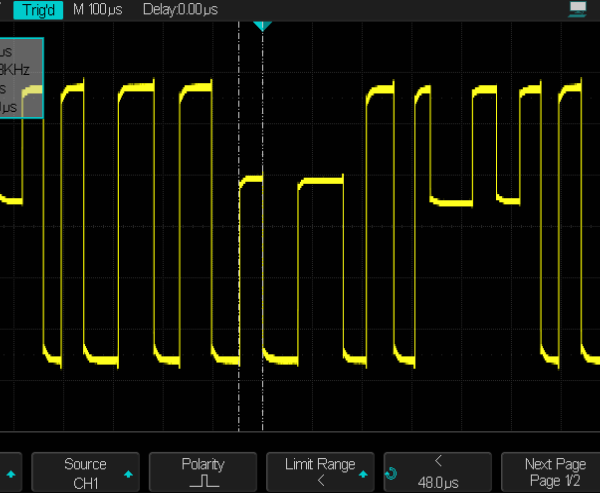
Task: Select the M 100µs timebase readout
Action: [98, 9]
